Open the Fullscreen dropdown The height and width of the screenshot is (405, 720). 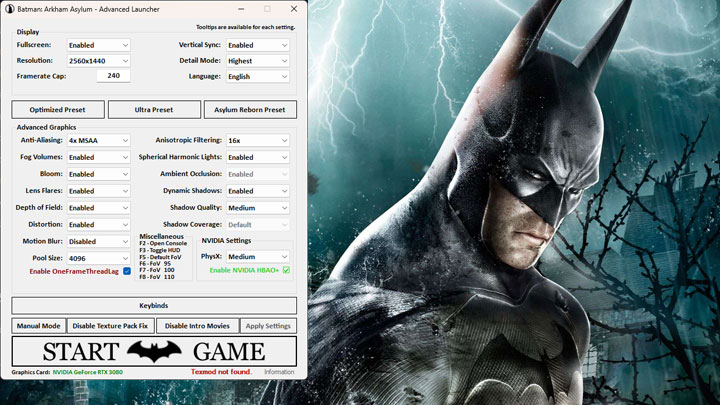(99, 45)
